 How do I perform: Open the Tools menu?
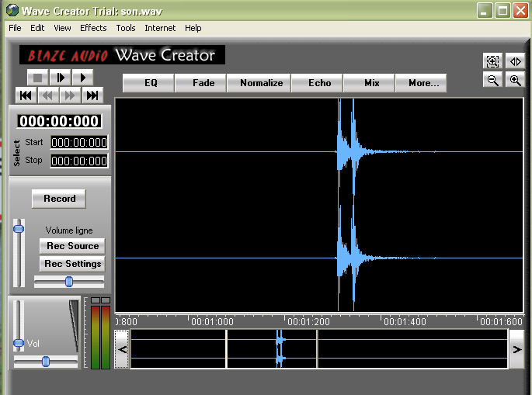pos(126,28)
